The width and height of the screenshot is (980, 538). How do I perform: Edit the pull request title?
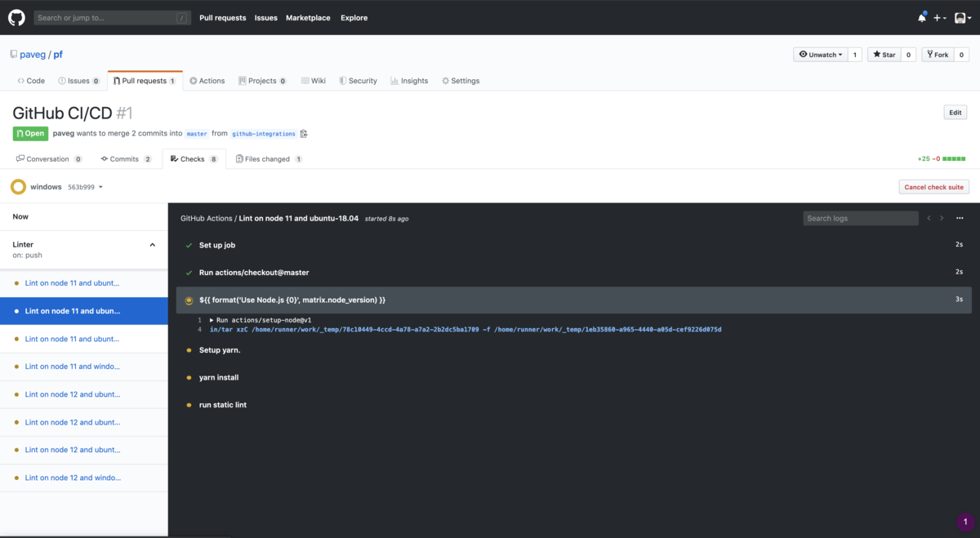(955, 113)
